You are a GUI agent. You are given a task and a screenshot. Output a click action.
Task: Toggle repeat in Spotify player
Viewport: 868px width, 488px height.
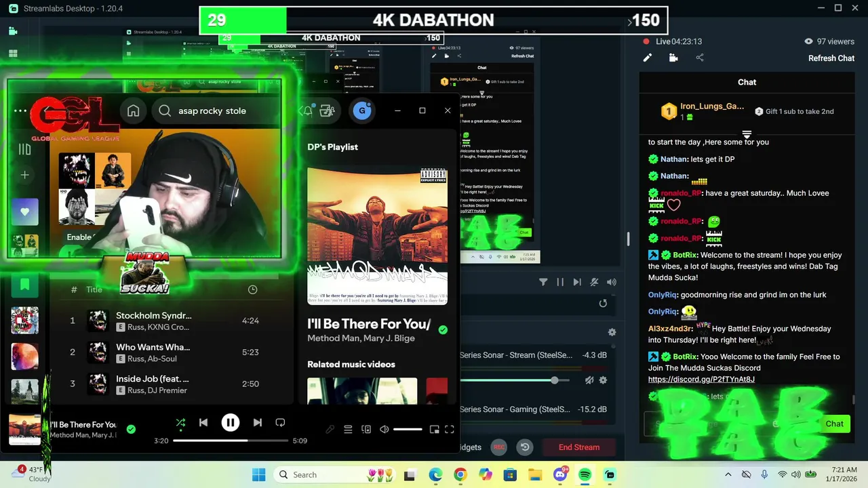point(280,422)
